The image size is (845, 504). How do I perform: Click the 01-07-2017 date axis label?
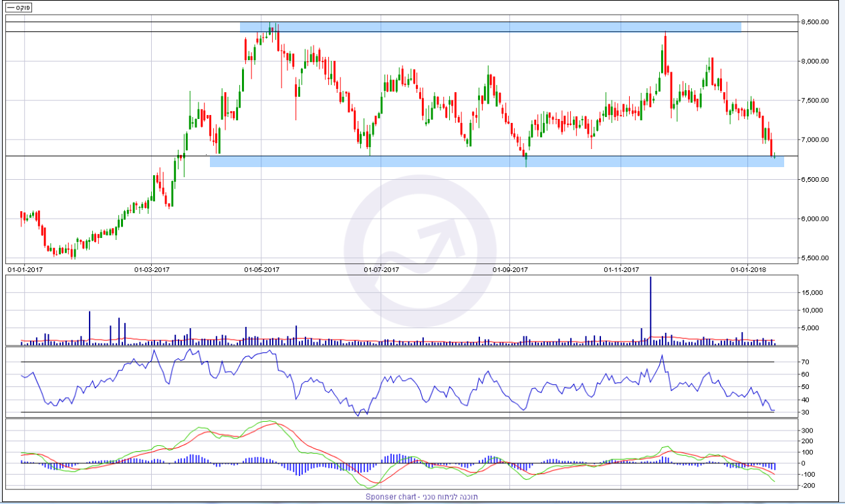[x=381, y=270]
